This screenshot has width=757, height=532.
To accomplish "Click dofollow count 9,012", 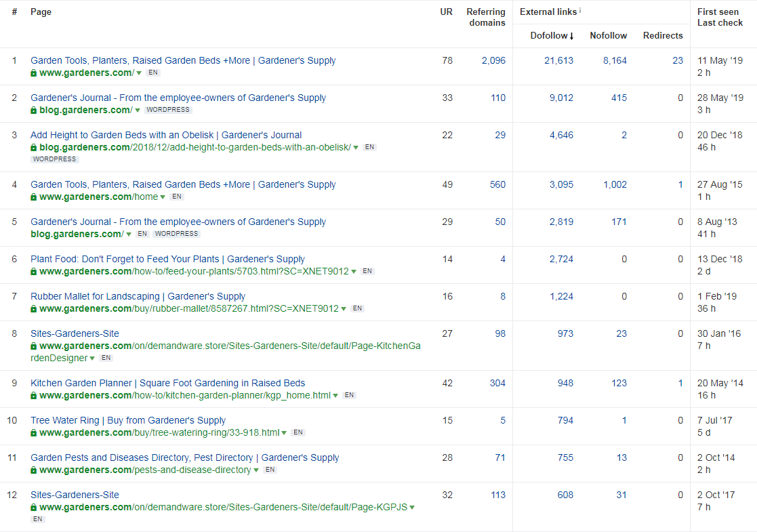I will coord(561,98).
